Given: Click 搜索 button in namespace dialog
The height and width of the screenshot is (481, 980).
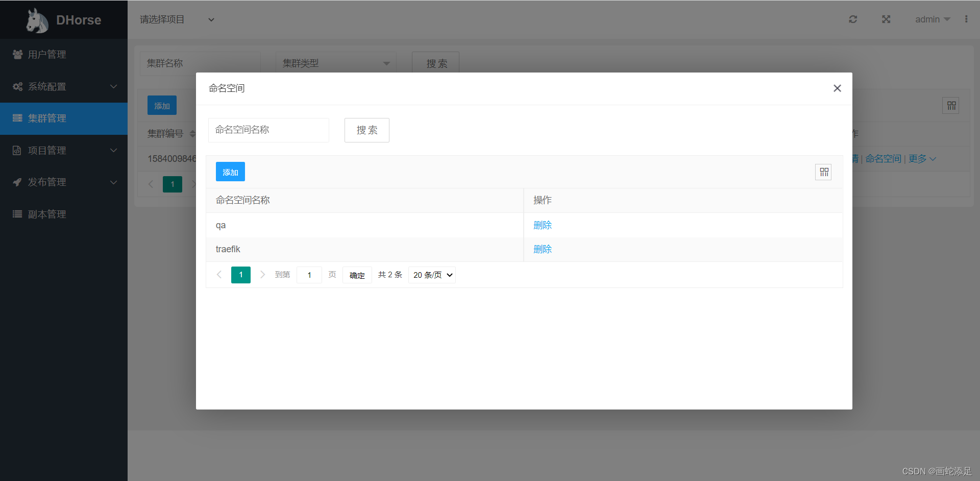Looking at the screenshot, I should (367, 130).
